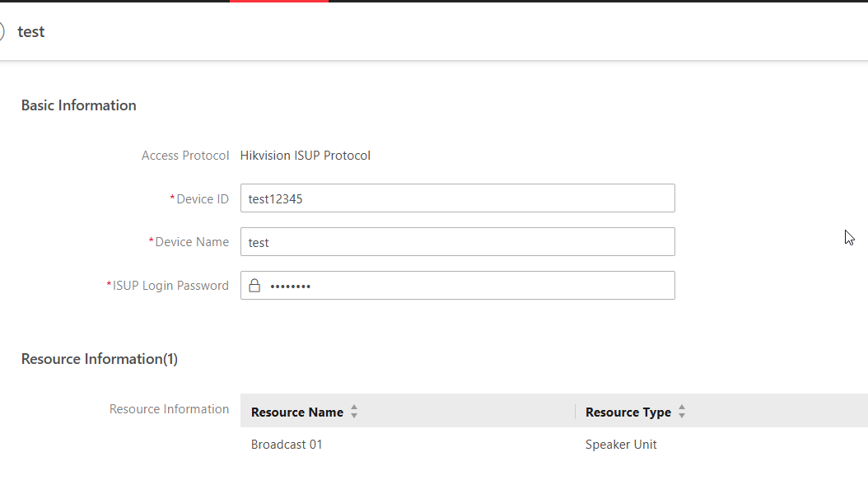Click the red highlighted tab at top
This screenshot has width=868, height=480.
[x=279, y=2]
